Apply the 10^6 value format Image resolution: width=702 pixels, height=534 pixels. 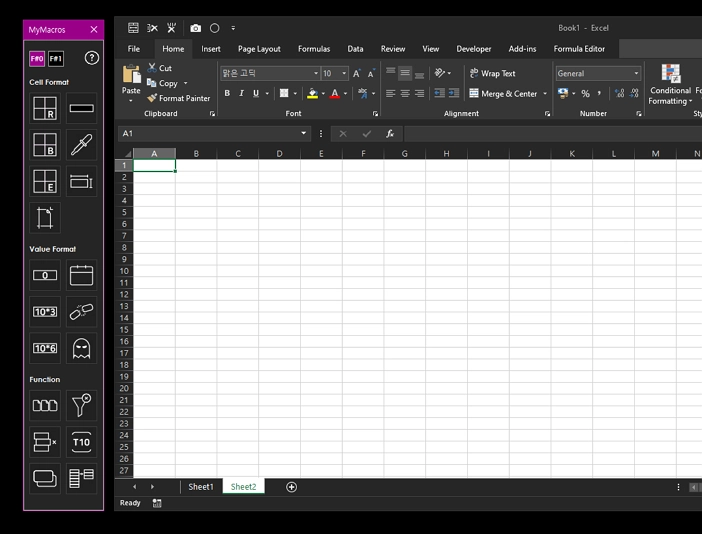tap(45, 348)
